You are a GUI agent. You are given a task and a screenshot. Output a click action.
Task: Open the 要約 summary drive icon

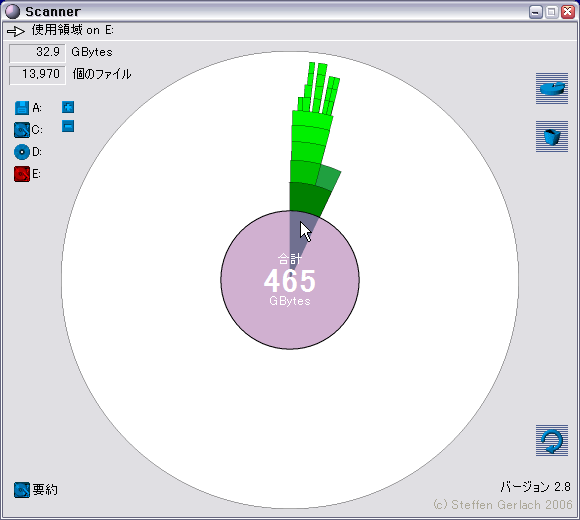pyautogui.click(x=22, y=490)
